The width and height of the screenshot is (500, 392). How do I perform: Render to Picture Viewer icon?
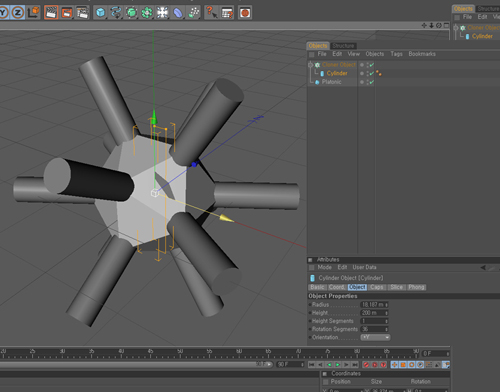click(x=67, y=13)
